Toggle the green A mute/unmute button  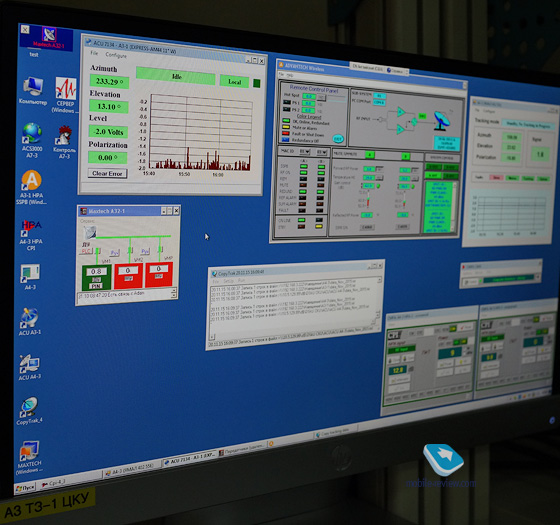[370, 155]
